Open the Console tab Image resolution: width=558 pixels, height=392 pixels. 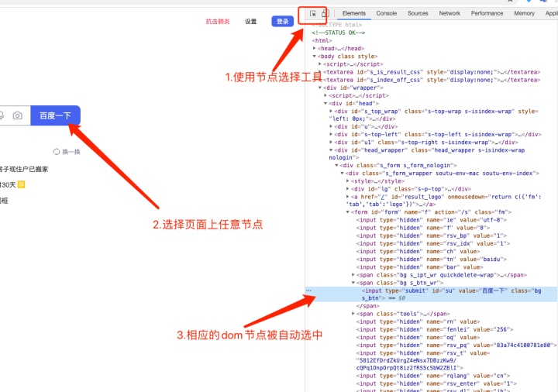pyautogui.click(x=387, y=13)
